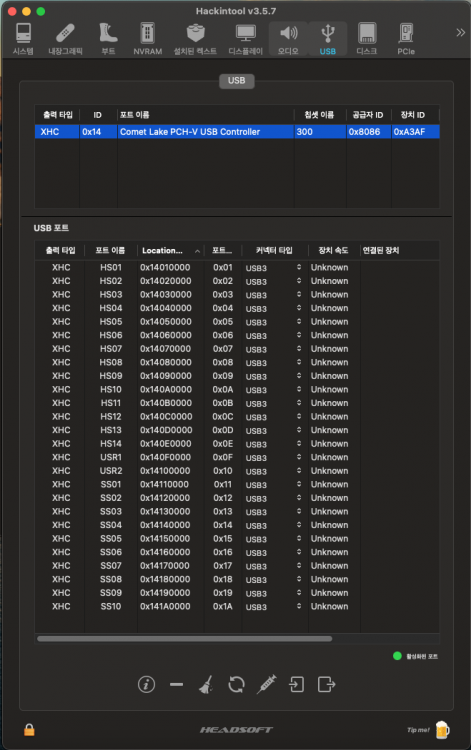Click controller vendor ID 0x8086
The height and width of the screenshot is (750, 471).
(364, 132)
